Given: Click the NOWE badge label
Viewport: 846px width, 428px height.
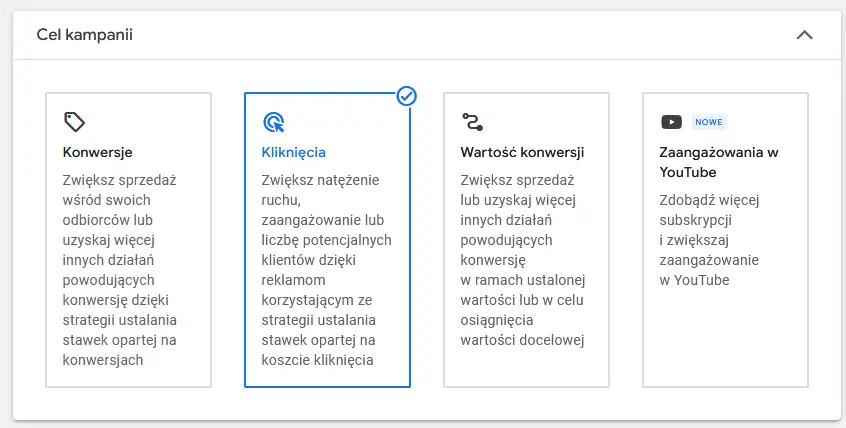Looking at the screenshot, I should tap(709, 122).
